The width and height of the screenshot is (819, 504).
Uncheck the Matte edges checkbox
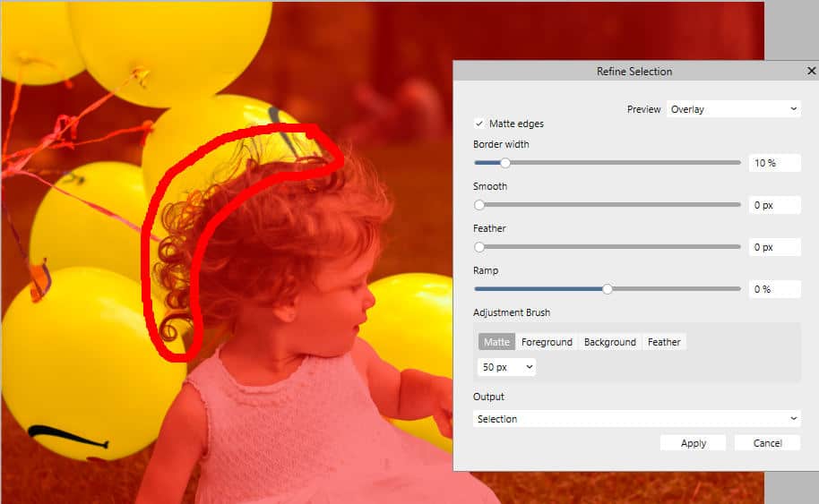pyautogui.click(x=478, y=124)
